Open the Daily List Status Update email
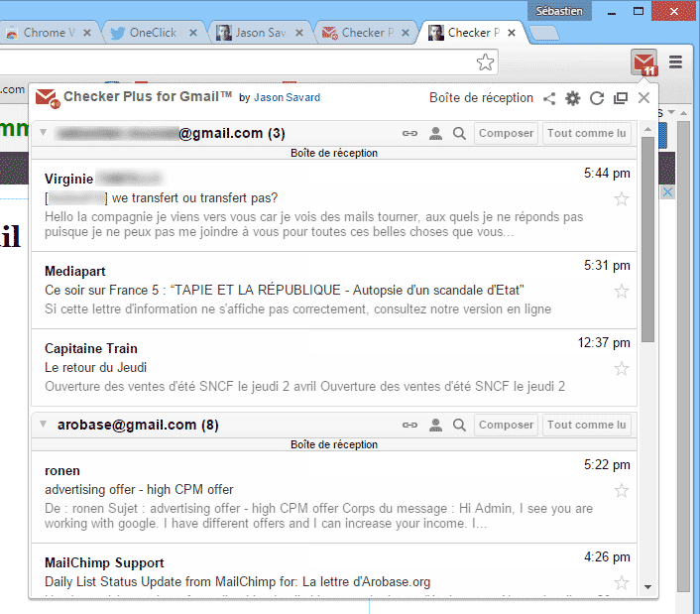This screenshot has width=700, height=614. 334,570
